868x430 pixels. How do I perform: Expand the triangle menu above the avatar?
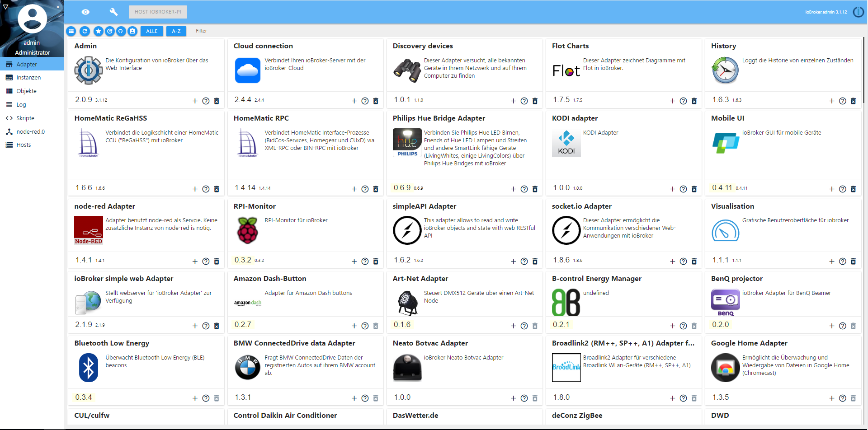pos(5,7)
